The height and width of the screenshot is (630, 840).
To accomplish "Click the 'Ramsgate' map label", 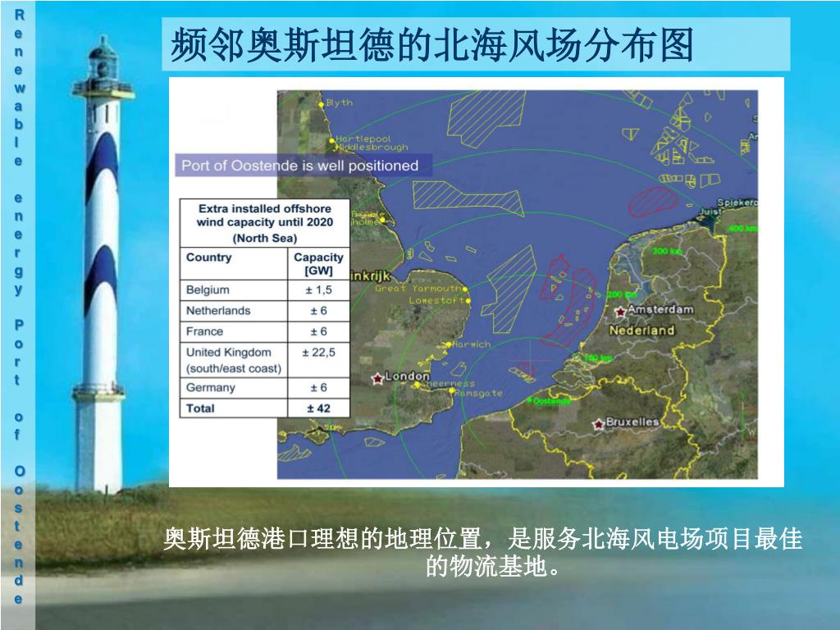I will [x=479, y=393].
